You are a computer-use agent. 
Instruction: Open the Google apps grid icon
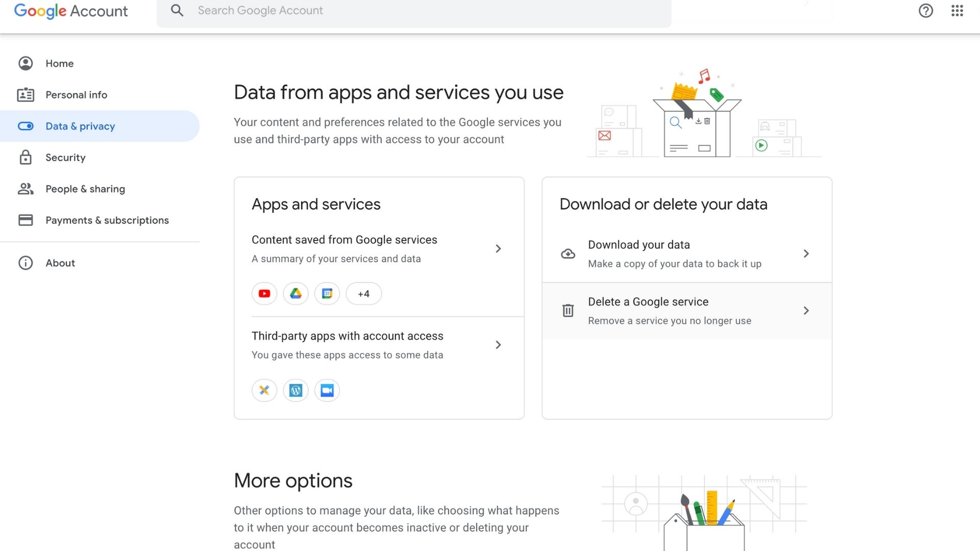[x=957, y=11]
